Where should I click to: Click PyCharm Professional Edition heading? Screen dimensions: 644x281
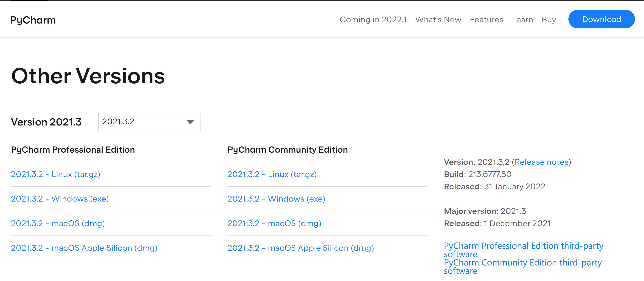click(73, 150)
